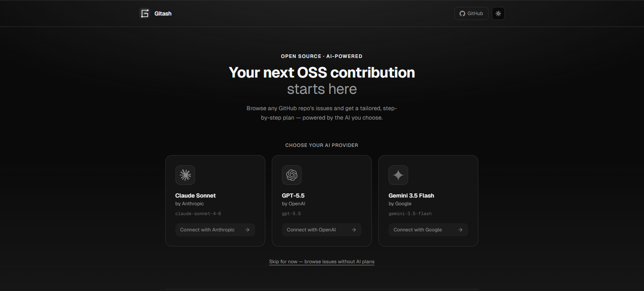Click the OPEN SOURCE · AI-POWERED tagline
644x291 pixels.
pos(322,56)
